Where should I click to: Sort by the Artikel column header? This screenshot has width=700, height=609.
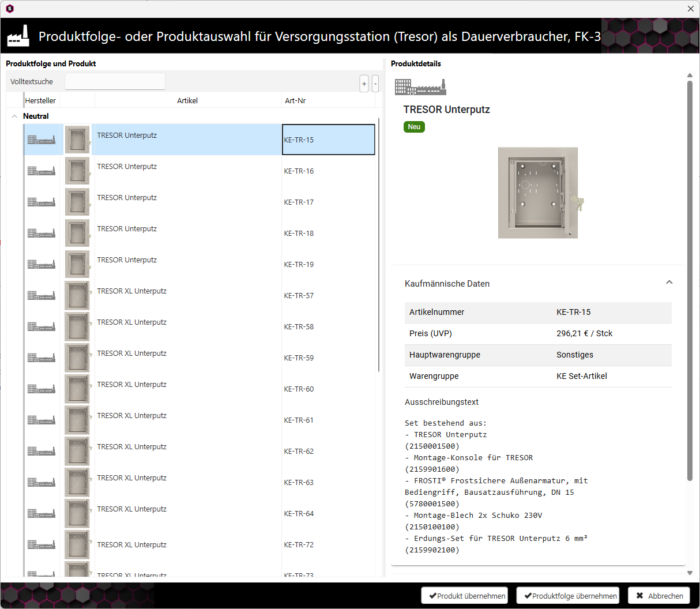(x=187, y=100)
